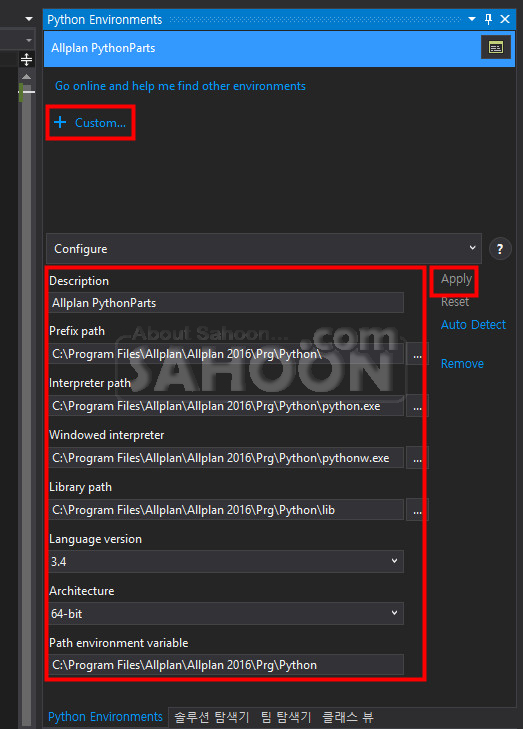This screenshot has height=729, width=523.
Task: Close the Python Environments panel
Action: [505, 19]
